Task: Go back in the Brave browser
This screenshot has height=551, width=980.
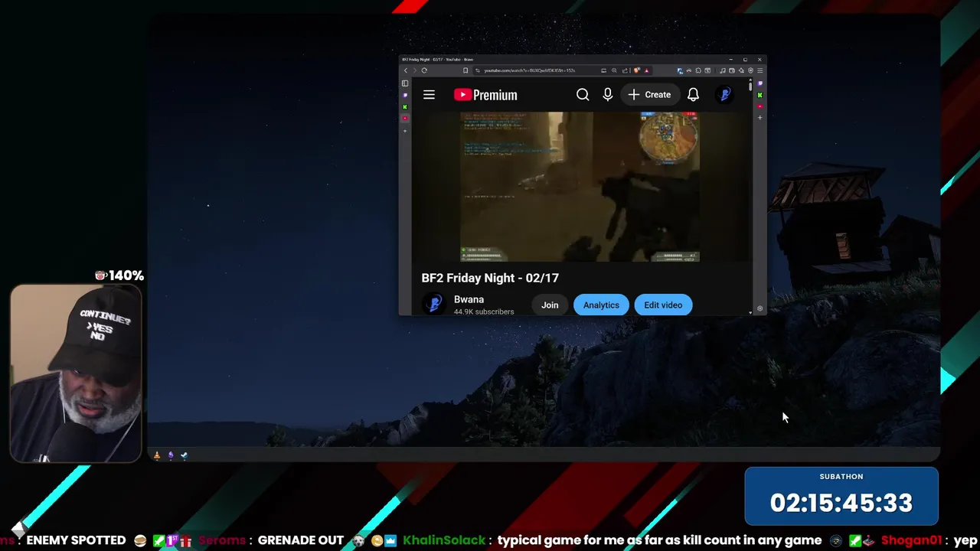Action: point(406,70)
